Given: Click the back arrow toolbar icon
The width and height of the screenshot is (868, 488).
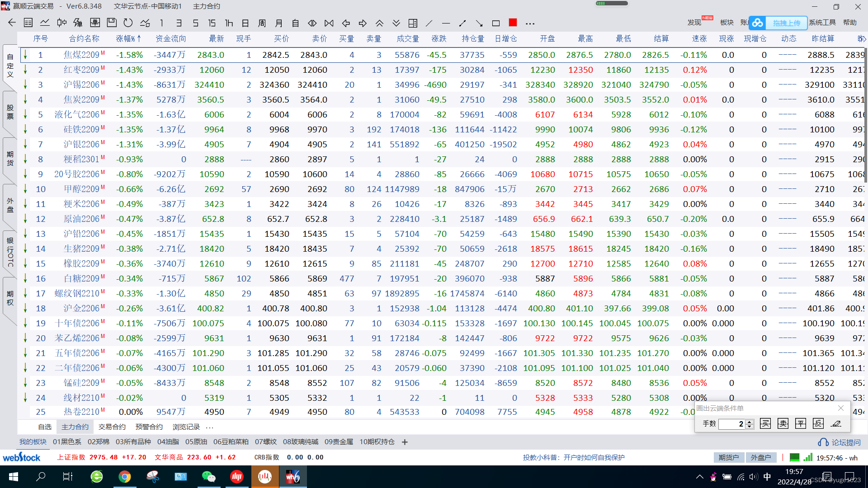Looking at the screenshot, I should click(12, 23).
